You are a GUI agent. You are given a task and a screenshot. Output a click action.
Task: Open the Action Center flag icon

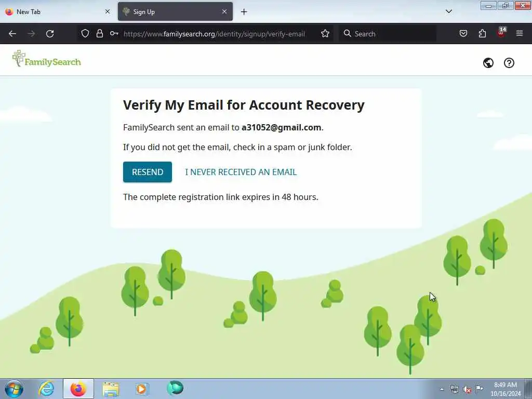coord(479,389)
